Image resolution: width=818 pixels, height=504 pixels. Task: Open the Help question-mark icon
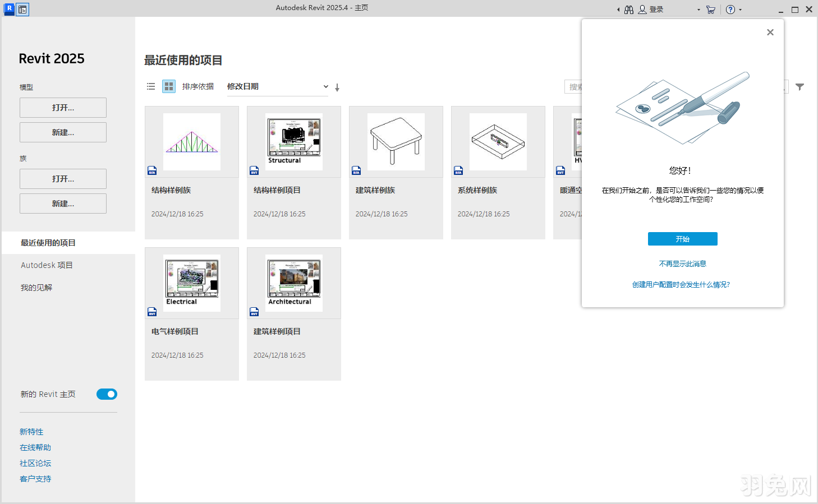730,9
